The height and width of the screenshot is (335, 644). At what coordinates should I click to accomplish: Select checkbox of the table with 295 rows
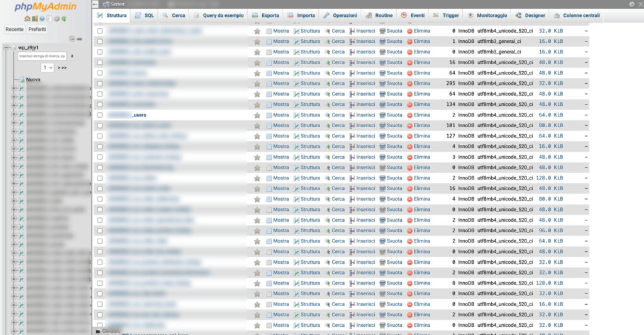point(99,84)
